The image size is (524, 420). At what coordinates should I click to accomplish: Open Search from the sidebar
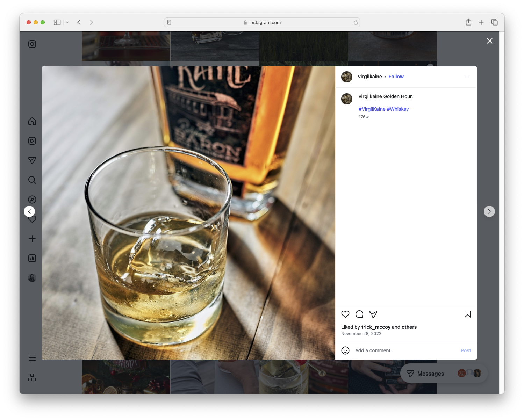[32, 180]
